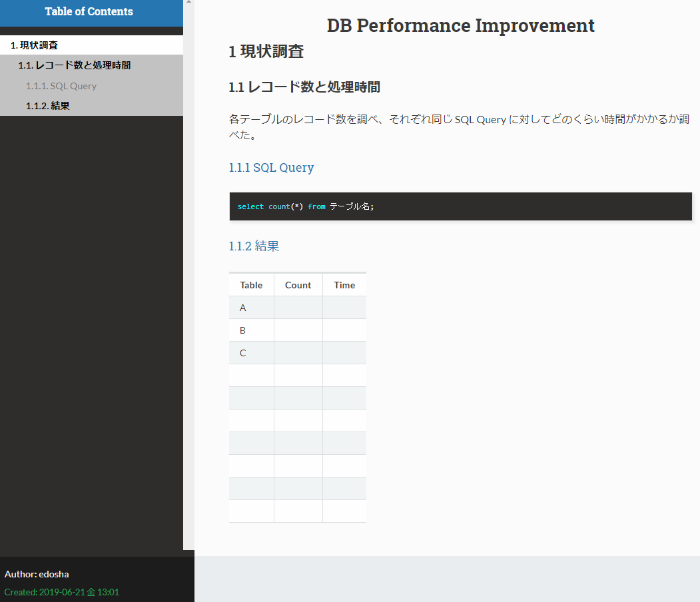Viewport: 700px width, 602px height.
Task: Click the 'Time' column header
Action: pos(344,285)
